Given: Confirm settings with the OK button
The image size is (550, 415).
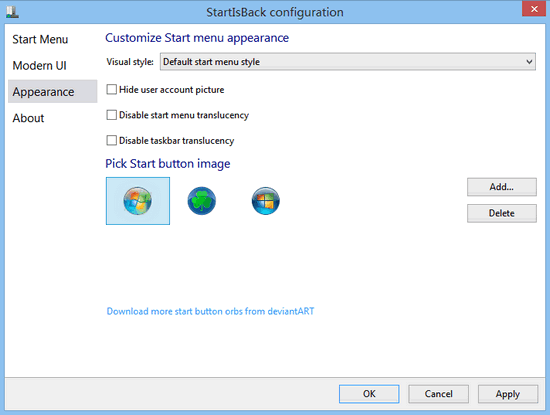Looking at the screenshot, I should tap(369, 394).
